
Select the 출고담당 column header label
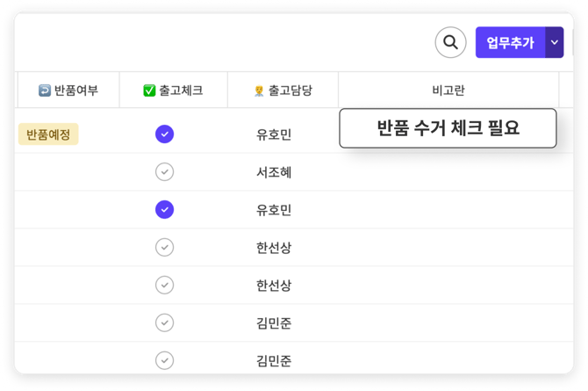(x=290, y=90)
